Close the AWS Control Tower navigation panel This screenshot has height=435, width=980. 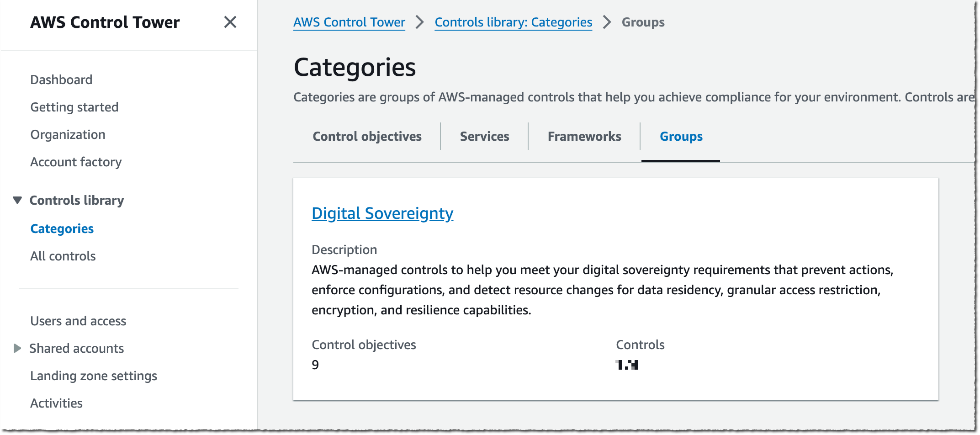[x=230, y=22]
